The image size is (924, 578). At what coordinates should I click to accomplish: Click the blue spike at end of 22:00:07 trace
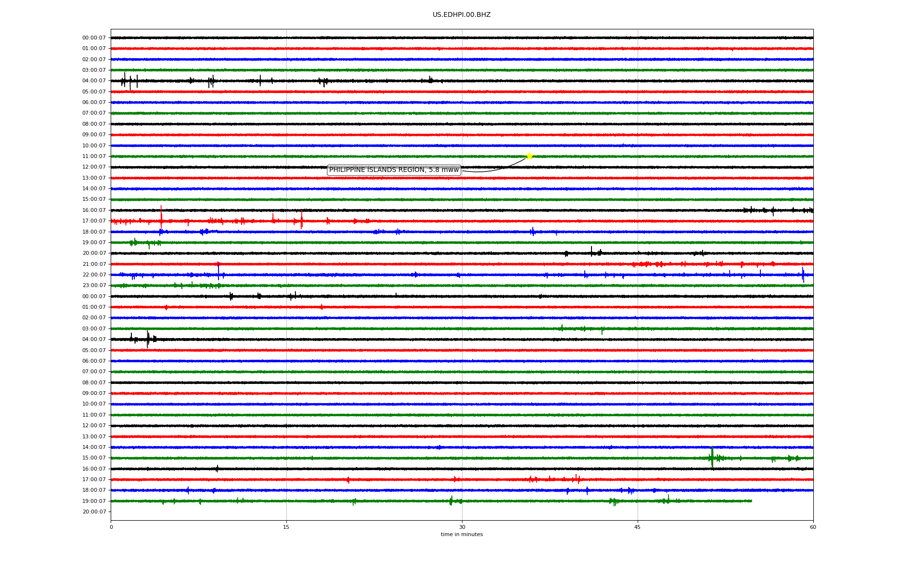coord(803,275)
